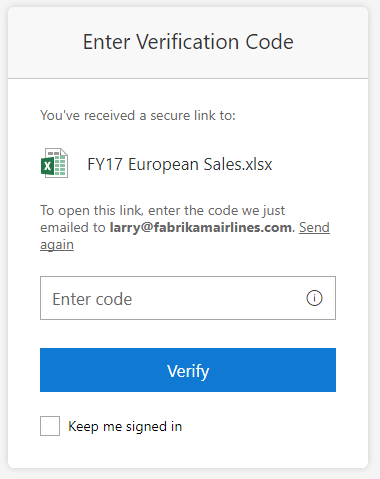Click the 'Keep me signed in' label
380x479 pixels.
[x=125, y=426]
